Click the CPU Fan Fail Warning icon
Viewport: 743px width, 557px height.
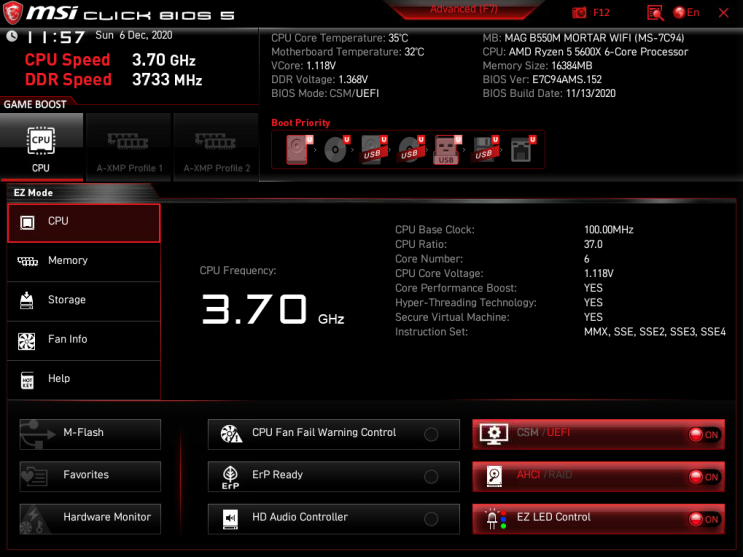coord(231,434)
